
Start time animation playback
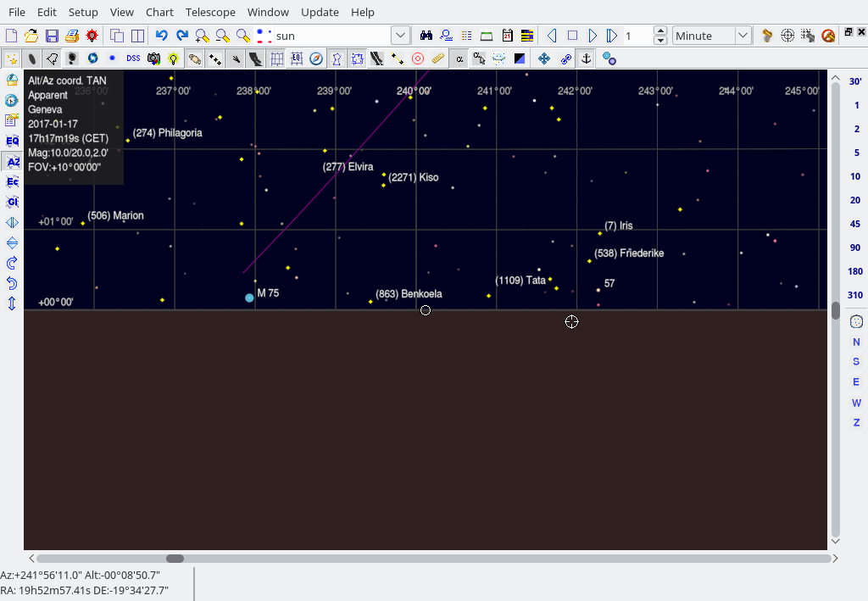(612, 36)
